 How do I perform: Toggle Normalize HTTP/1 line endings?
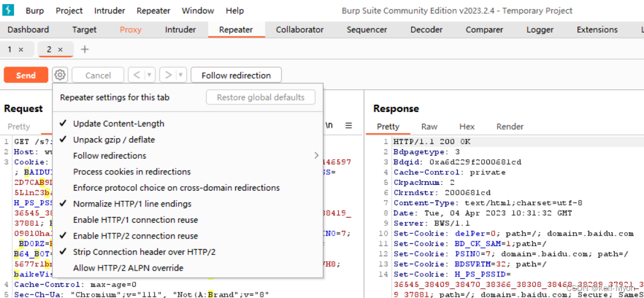click(x=187, y=204)
